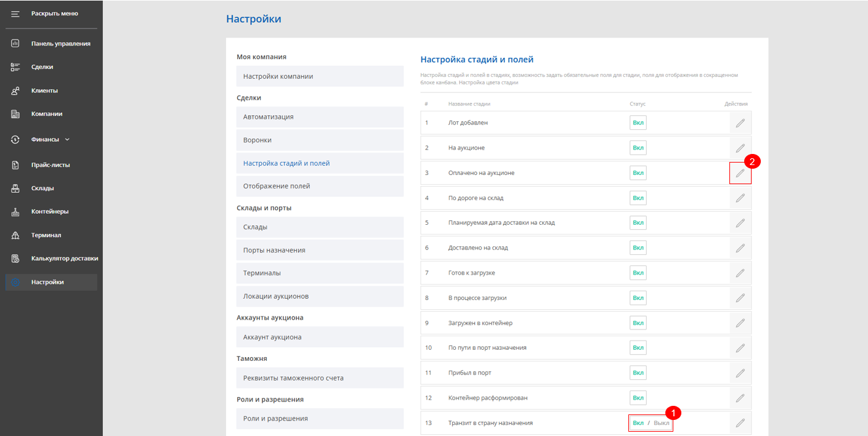This screenshot has width=868, height=436.
Task: Open Настройки компании settings section
Action: click(x=320, y=76)
